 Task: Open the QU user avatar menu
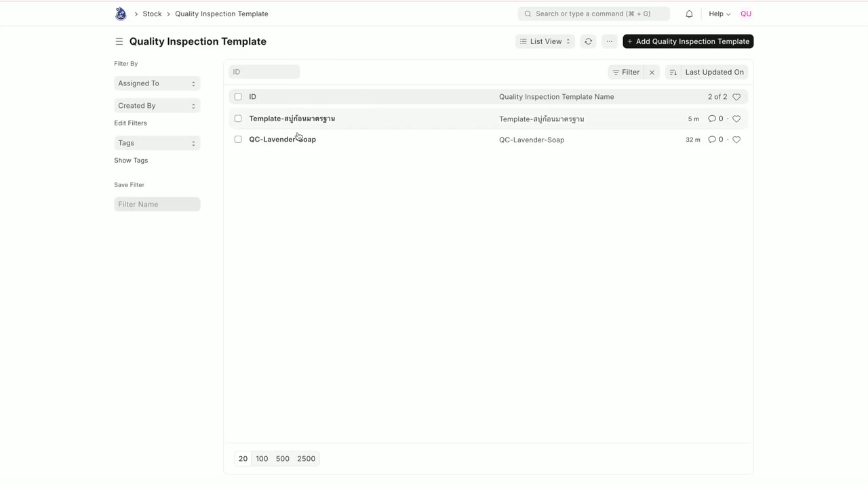click(x=746, y=14)
